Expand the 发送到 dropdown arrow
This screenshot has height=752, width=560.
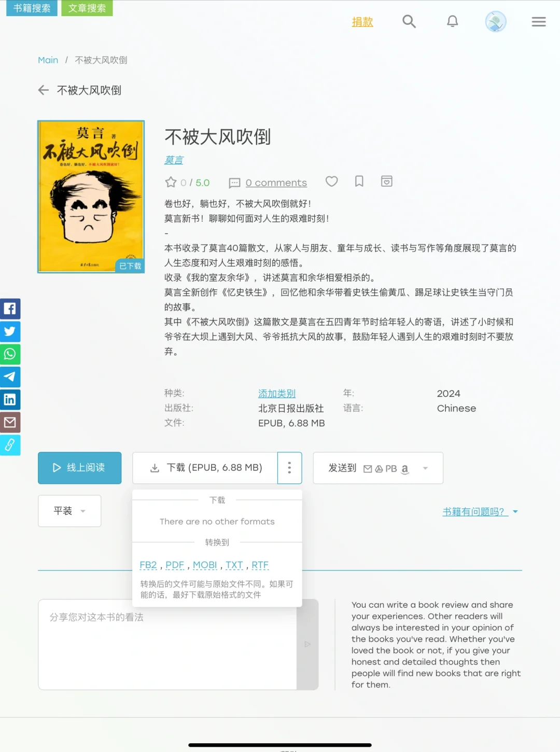(426, 468)
